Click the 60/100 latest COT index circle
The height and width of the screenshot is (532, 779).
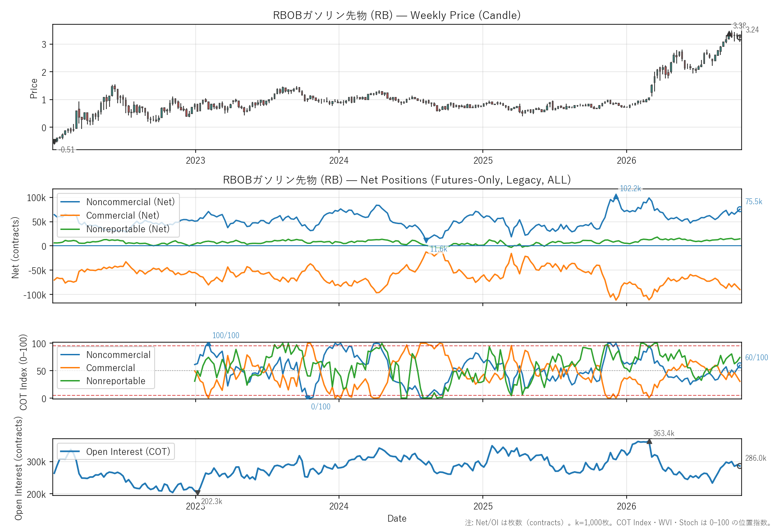[x=740, y=366]
